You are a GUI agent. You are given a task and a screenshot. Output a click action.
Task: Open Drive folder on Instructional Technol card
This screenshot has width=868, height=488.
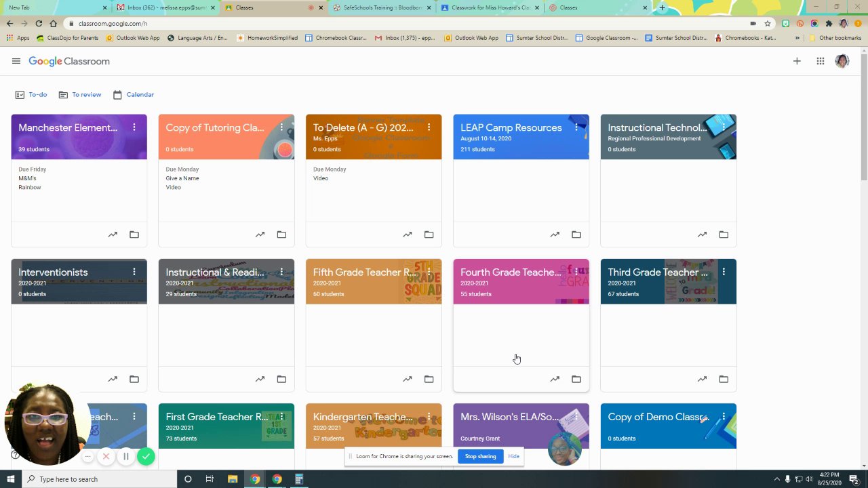pyautogui.click(x=724, y=235)
